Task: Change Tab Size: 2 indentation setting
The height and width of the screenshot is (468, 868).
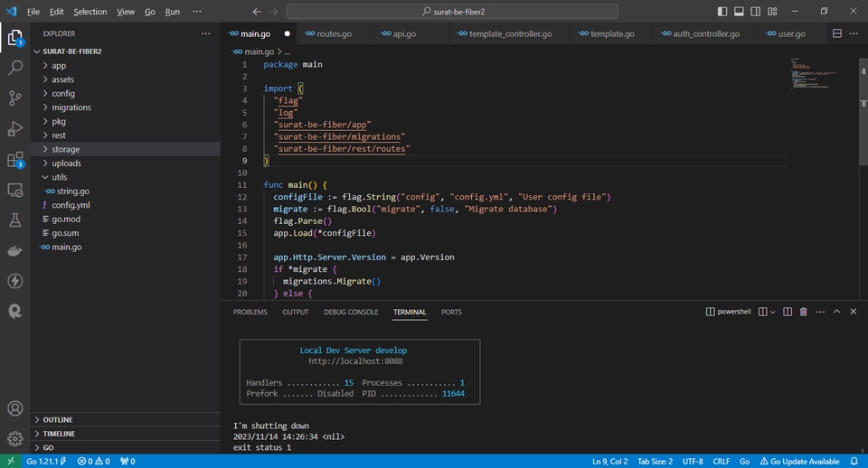Action: (x=655, y=461)
